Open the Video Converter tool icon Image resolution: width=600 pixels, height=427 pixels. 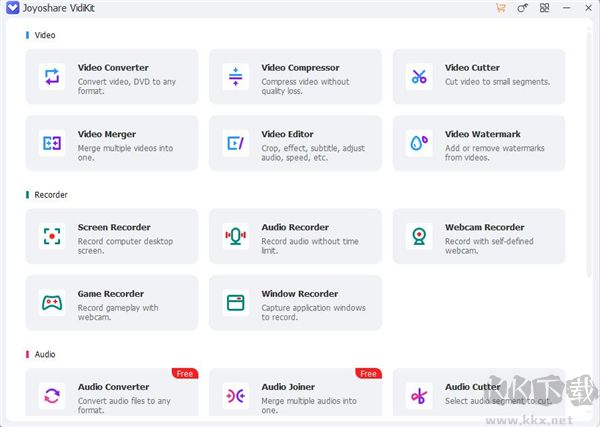click(52, 77)
